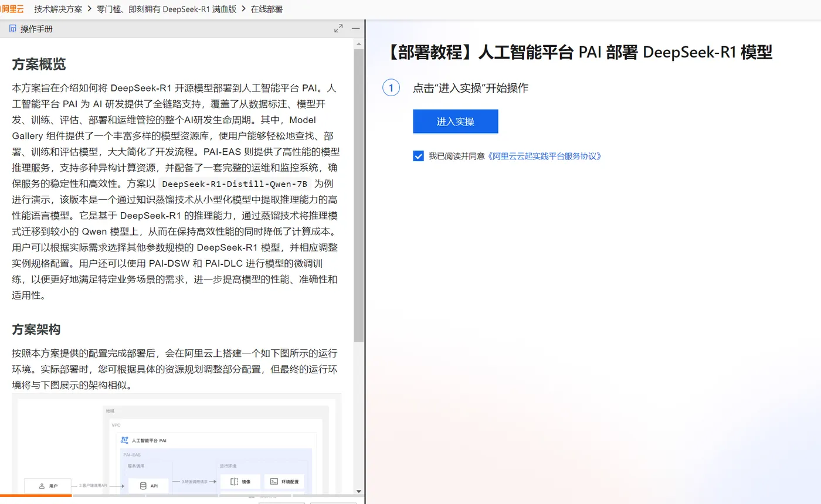Click the 进入实操 button
The height and width of the screenshot is (504, 821).
coord(456,121)
